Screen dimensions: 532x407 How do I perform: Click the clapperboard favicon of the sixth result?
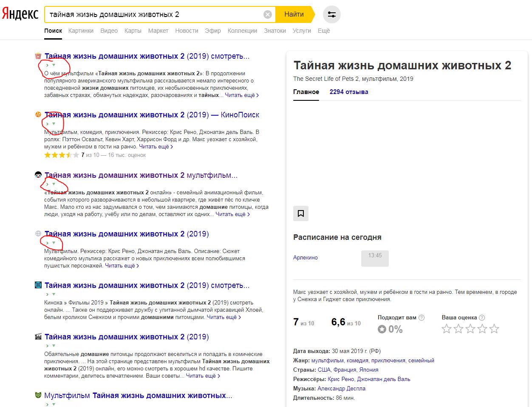pos(38,336)
